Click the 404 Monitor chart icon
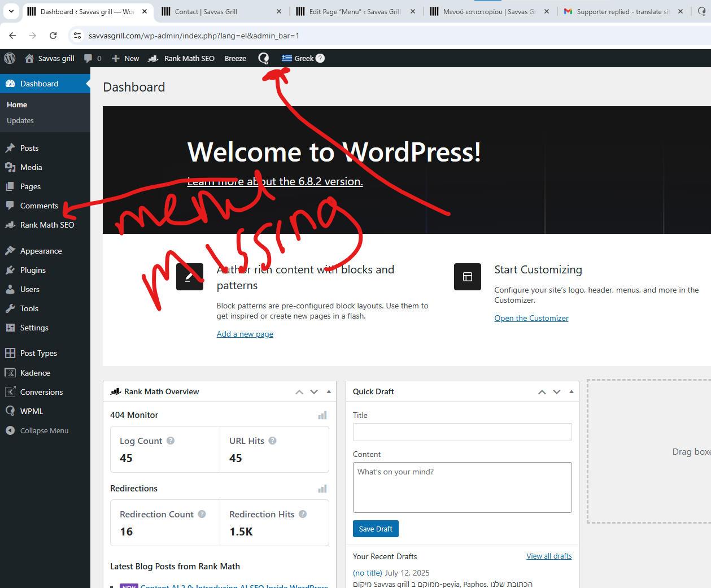This screenshot has width=711, height=588. point(322,415)
